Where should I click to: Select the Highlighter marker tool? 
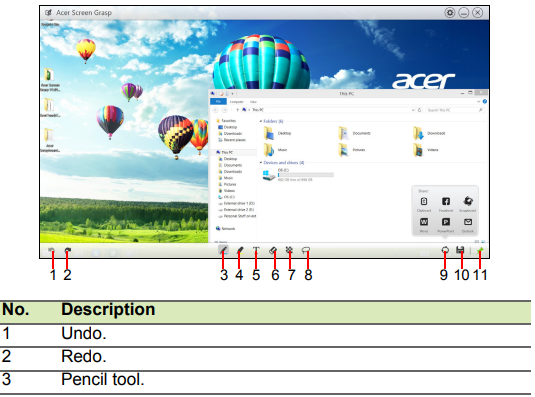click(240, 250)
